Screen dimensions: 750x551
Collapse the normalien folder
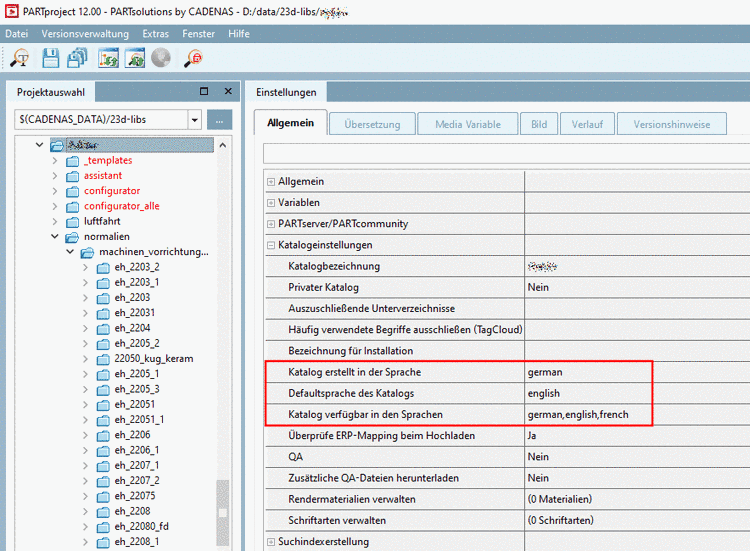pyautogui.click(x=56, y=237)
